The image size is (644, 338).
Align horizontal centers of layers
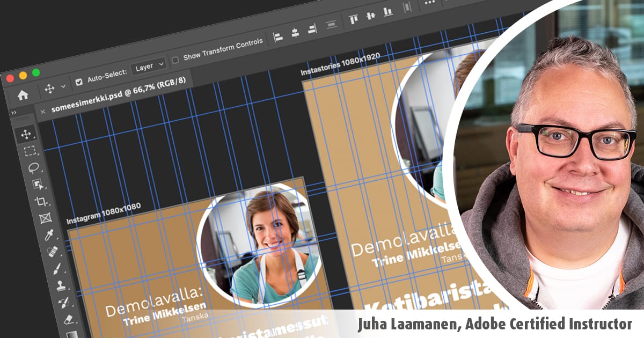pos(295,33)
